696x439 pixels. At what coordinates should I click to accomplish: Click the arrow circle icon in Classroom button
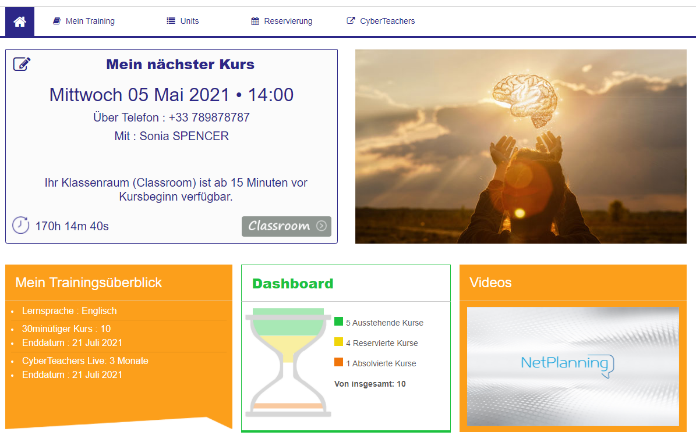pyautogui.click(x=321, y=226)
